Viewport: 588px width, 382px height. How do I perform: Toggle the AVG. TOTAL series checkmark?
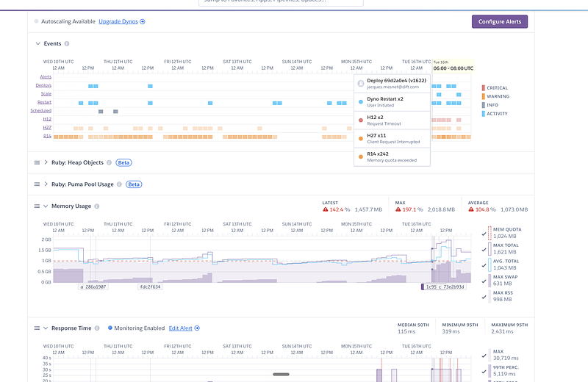[x=484, y=265]
